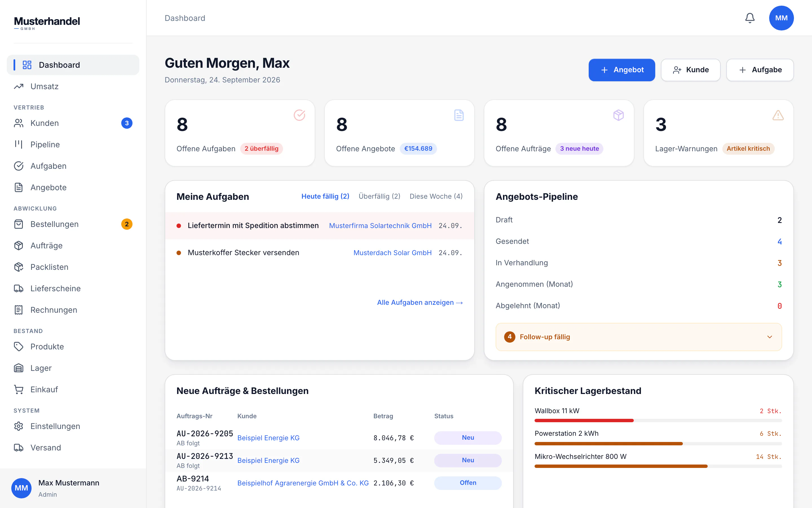
Task: Click the Offen status badge for AB-9214
Action: tap(468, 483)
